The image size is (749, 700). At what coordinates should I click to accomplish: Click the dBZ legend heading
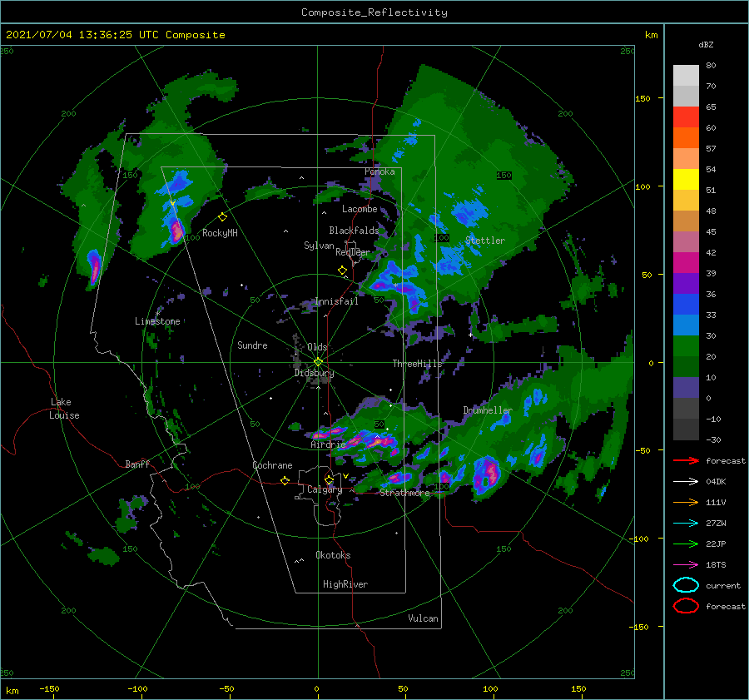pyautogui.click(x=706, y=44)
